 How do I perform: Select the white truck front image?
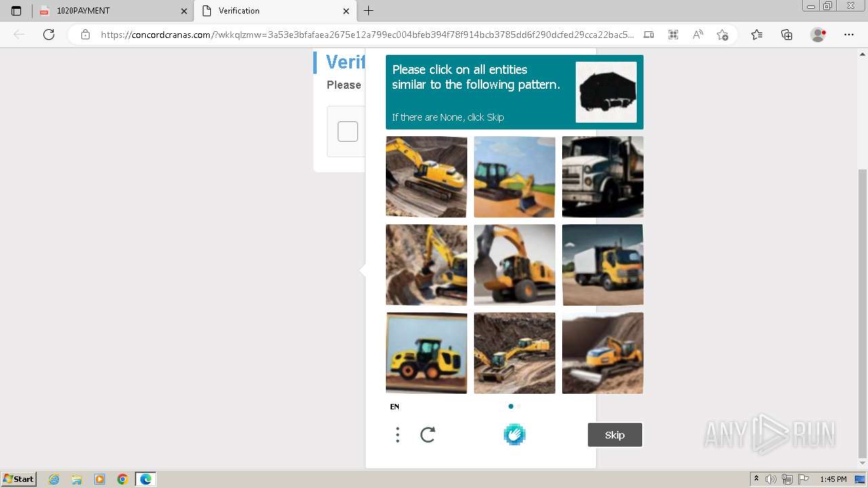pos(603,177)
